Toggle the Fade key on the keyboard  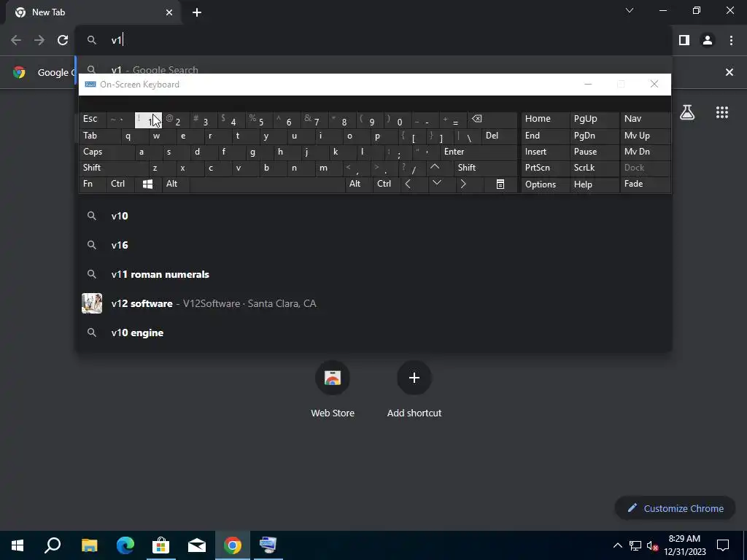pyautogui.click(x=645, y=184)
